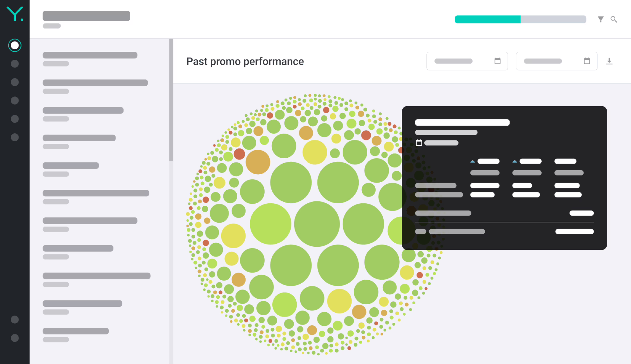Open the calendar picker in the second date field
631x364 pixels.
coord(587,61)
